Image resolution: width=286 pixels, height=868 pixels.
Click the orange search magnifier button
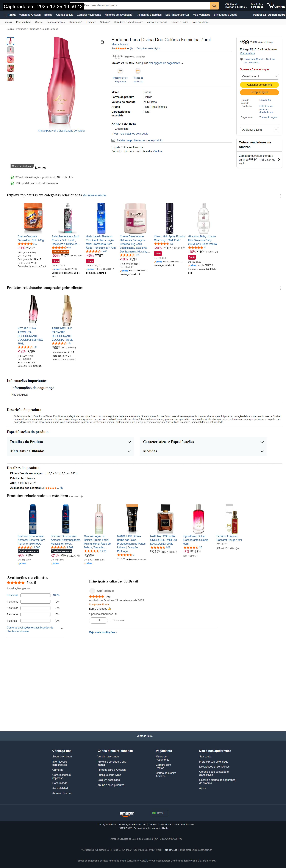coord(214,6)
